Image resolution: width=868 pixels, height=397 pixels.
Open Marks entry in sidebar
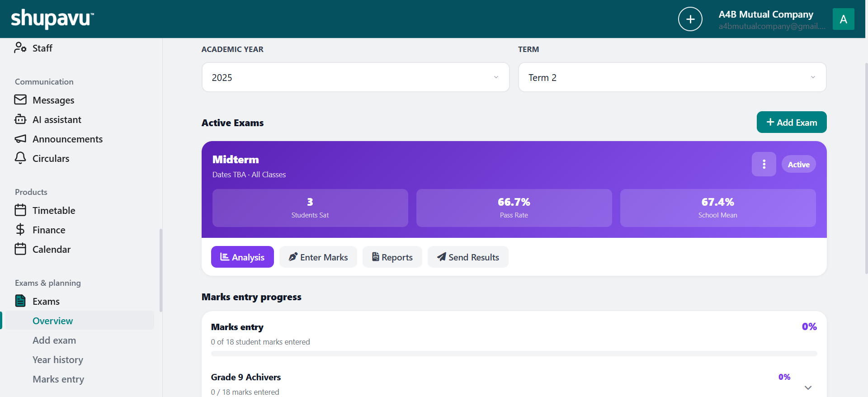click(x=58, y=379)
